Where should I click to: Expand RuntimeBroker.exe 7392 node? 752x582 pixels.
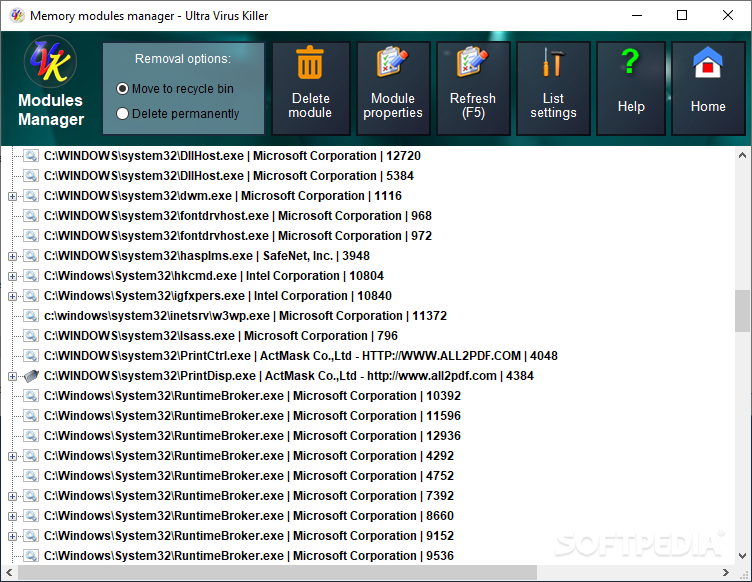click(x=12, y=496)
